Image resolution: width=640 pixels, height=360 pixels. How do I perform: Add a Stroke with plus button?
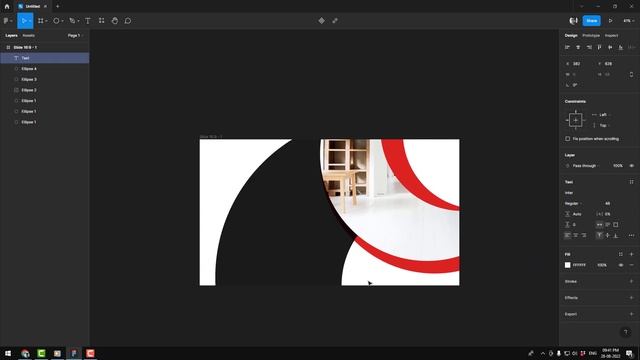631,281
